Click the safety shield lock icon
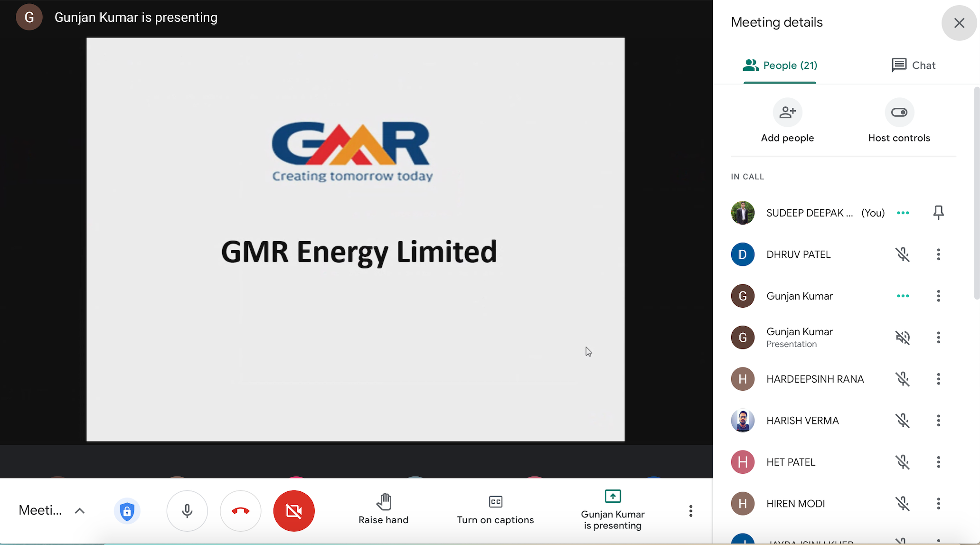980x545 pixels. pyautogui.click(x=127, y=511)
